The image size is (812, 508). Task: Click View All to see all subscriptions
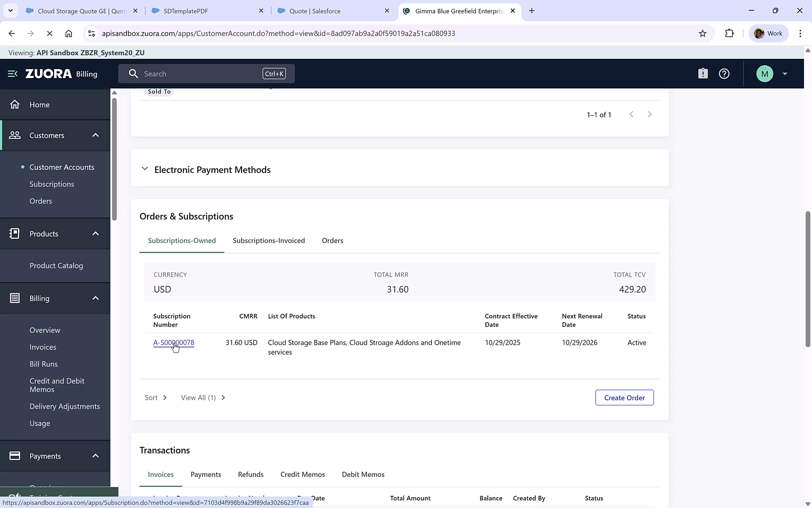pyautogui.click(x=198, y=397)
